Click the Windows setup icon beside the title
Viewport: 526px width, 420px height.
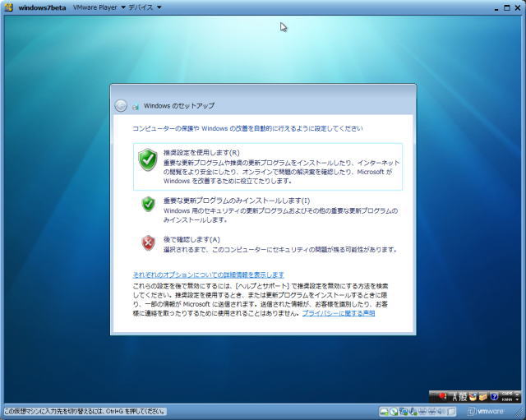[136, 107]
